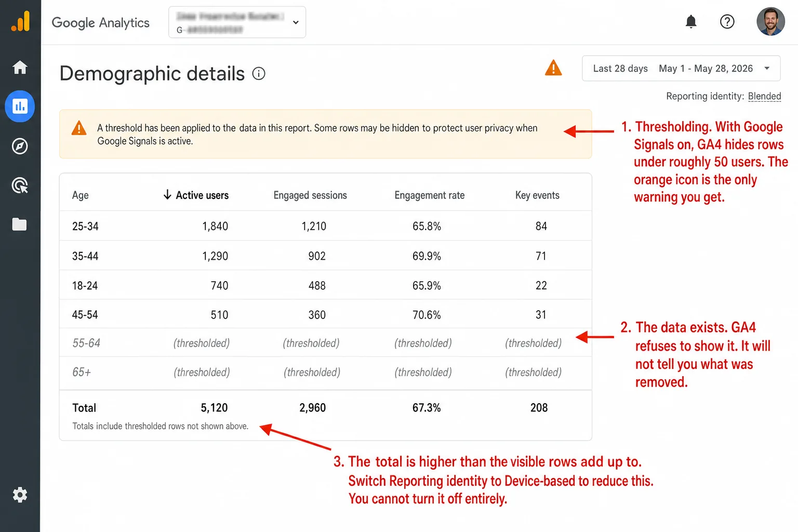
Task: Click key events value 71
Action: (x=541, y=256)
